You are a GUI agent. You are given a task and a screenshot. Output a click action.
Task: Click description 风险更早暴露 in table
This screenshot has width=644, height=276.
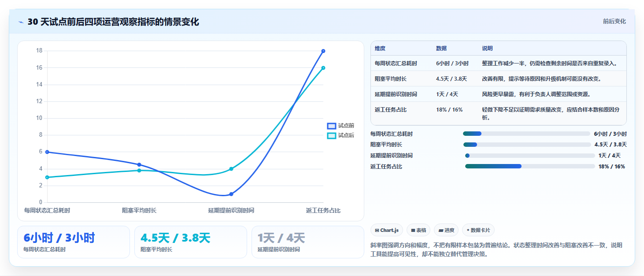536,94
